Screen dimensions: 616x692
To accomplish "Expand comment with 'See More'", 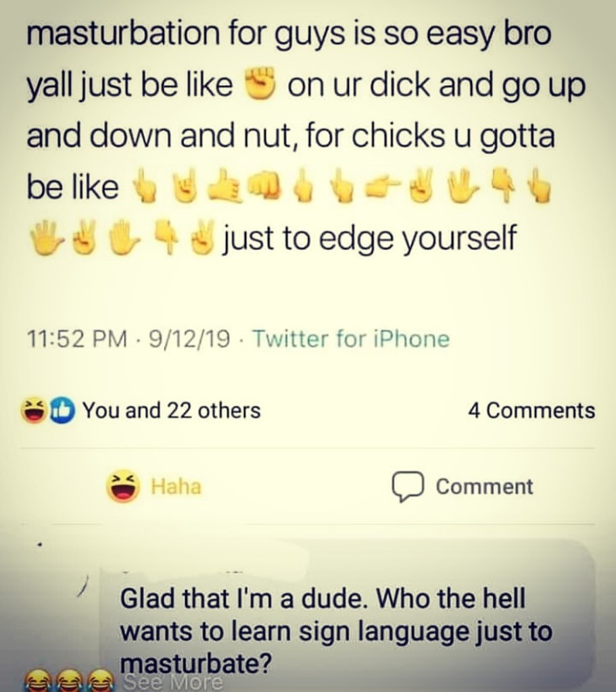I will pyautogui.click(x=172, y=682).
